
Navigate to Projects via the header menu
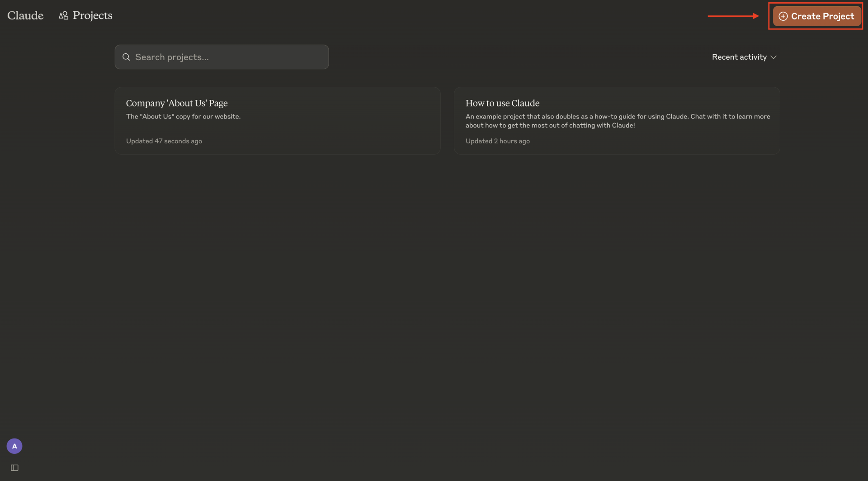(x=92, y=15)
